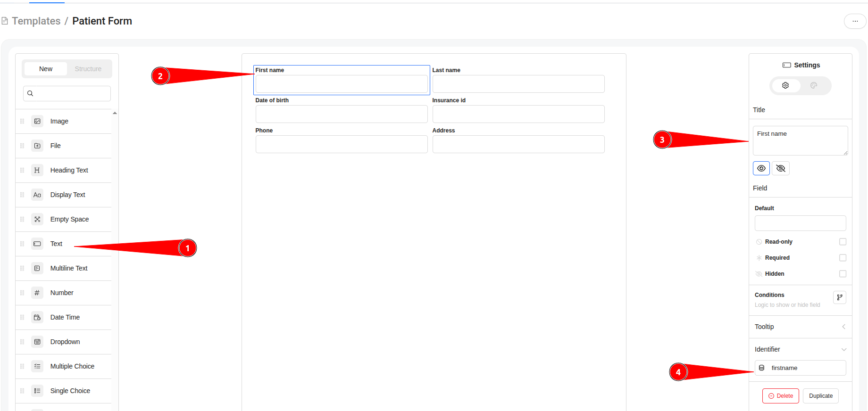Click the database icon in Identifier field
868x411 pixels.
pyautogui.click(x=761, y=368)
